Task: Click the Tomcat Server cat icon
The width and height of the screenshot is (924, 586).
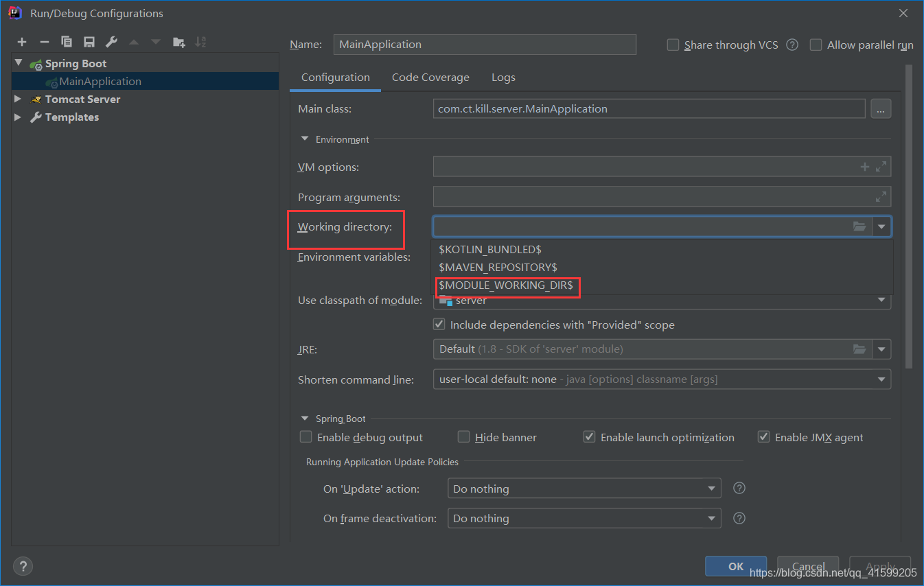Action: click(x=36, y=99)
